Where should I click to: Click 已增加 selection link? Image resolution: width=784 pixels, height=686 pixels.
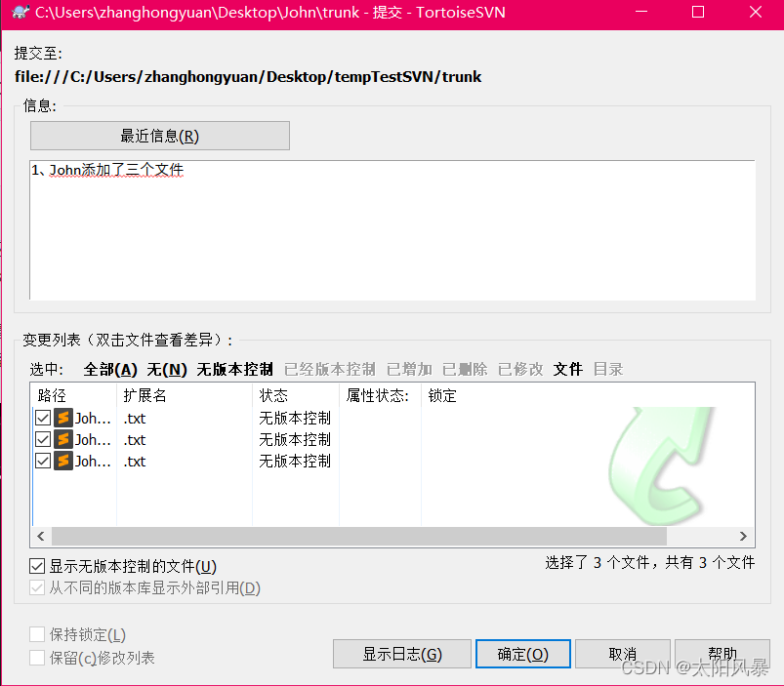(x=409, y=369)
